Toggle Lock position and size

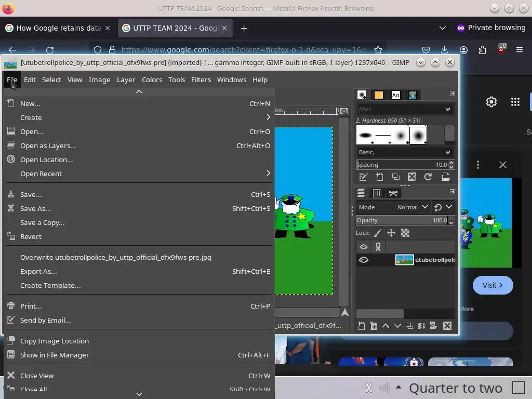pyautogui.click(x=391, y=233)
